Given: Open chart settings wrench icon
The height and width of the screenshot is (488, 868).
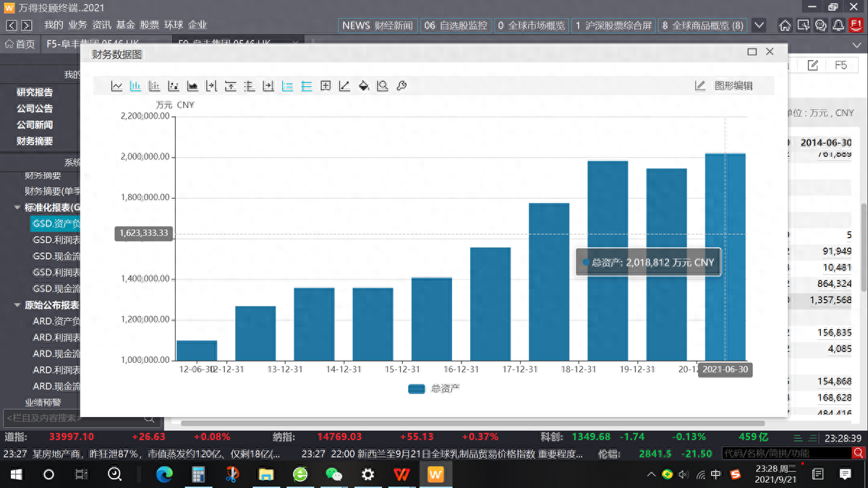Looking at the screenshot, I should point(401,86).
